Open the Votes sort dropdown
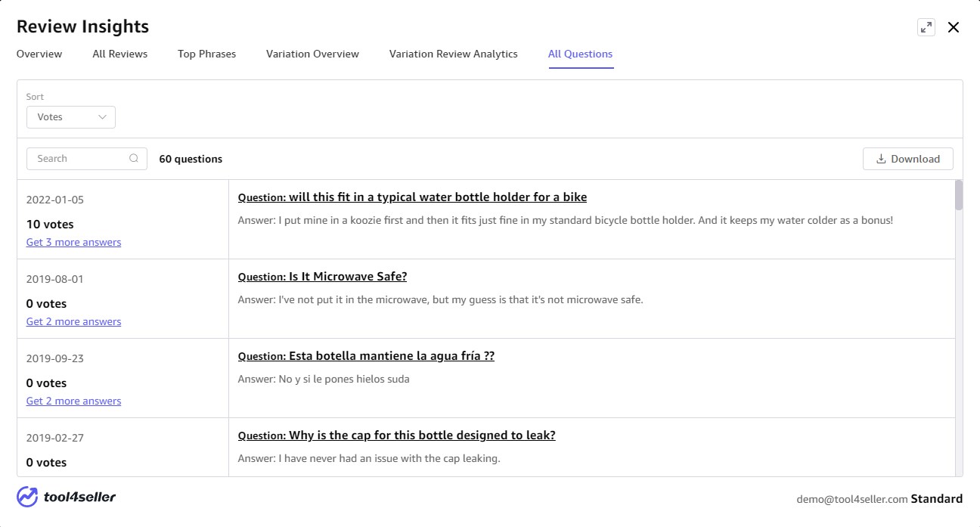980x527 pixels. [x=71, y=117]
